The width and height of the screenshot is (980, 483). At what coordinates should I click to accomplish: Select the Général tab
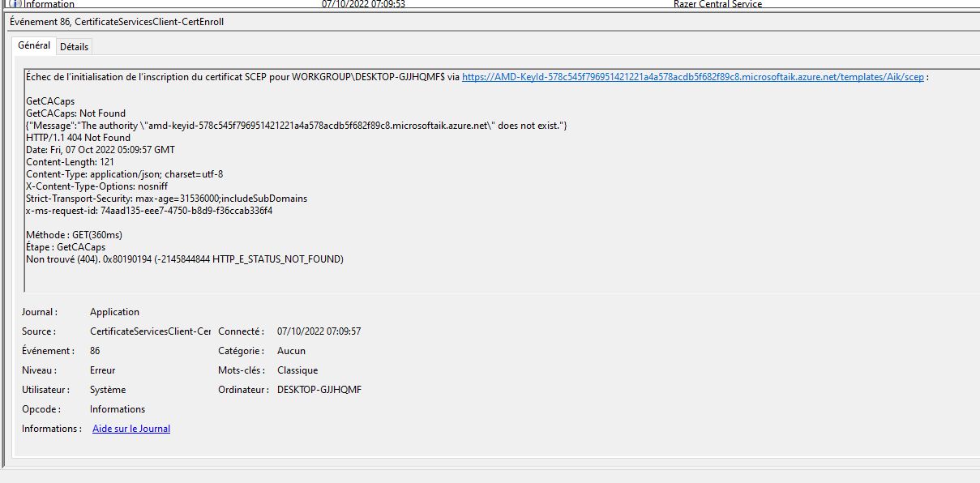tap(33, 45)
